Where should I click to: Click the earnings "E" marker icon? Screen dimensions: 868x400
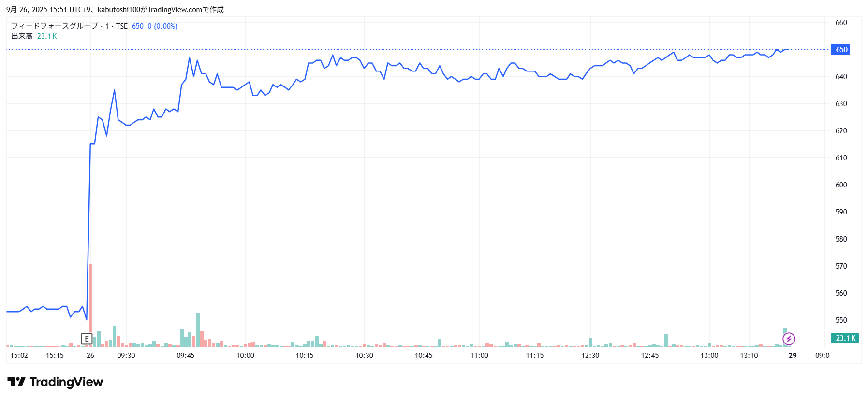(87, 339)
